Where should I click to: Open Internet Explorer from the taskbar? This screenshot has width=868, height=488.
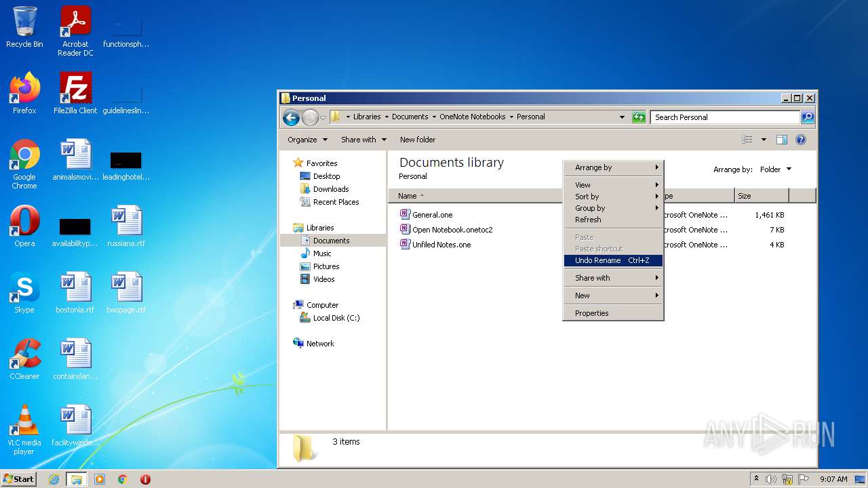[x=54, y=479]
